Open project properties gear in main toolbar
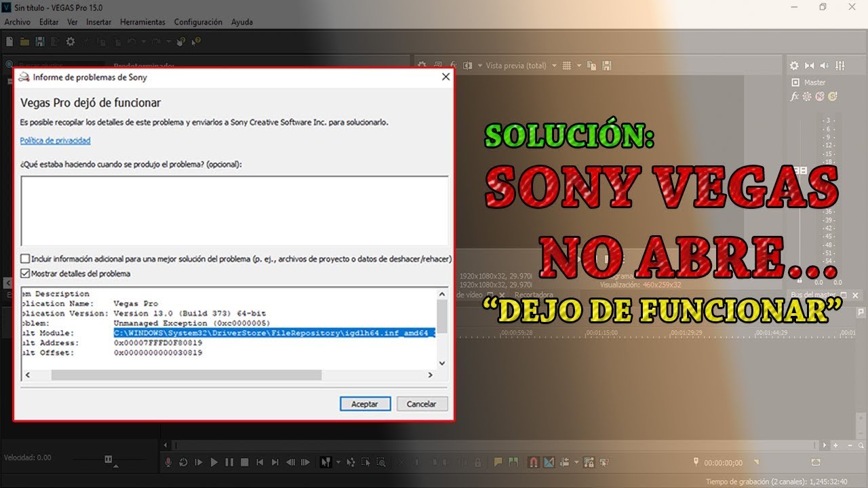Screen dimensions: 868x488 tap(71, 41)
